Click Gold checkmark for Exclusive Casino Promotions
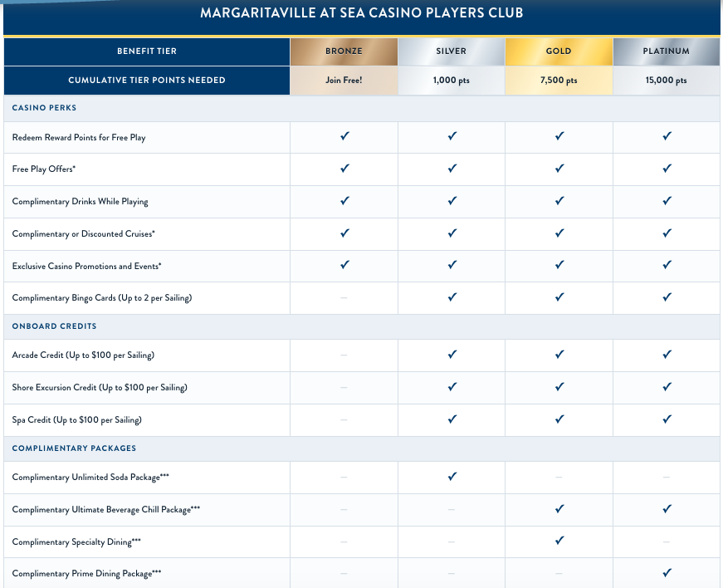 [x=559, y=265]
